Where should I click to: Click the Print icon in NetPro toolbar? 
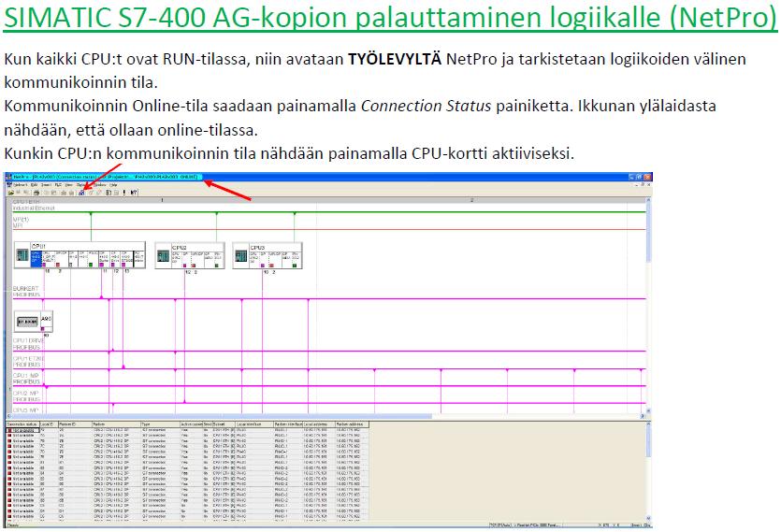click(36, 193)
